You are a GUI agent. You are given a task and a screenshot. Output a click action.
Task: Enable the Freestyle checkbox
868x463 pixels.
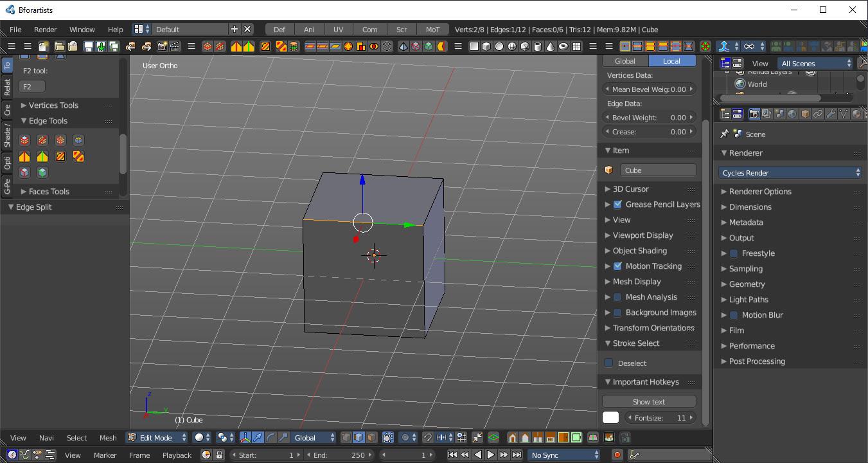[734, 253]
